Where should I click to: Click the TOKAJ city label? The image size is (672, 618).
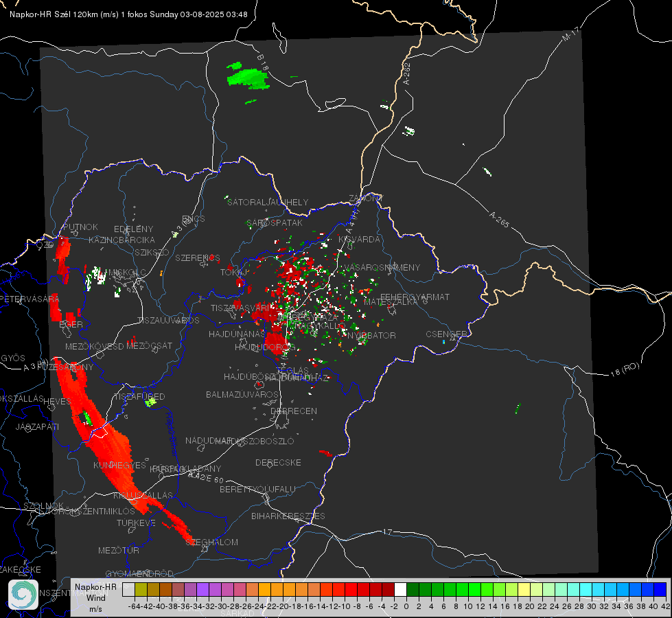coord(233,273)
